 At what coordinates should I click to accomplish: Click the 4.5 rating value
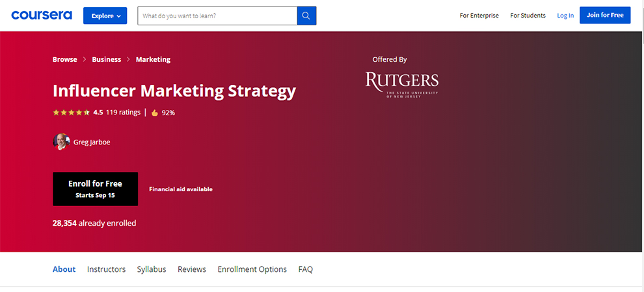coord(98,112)
